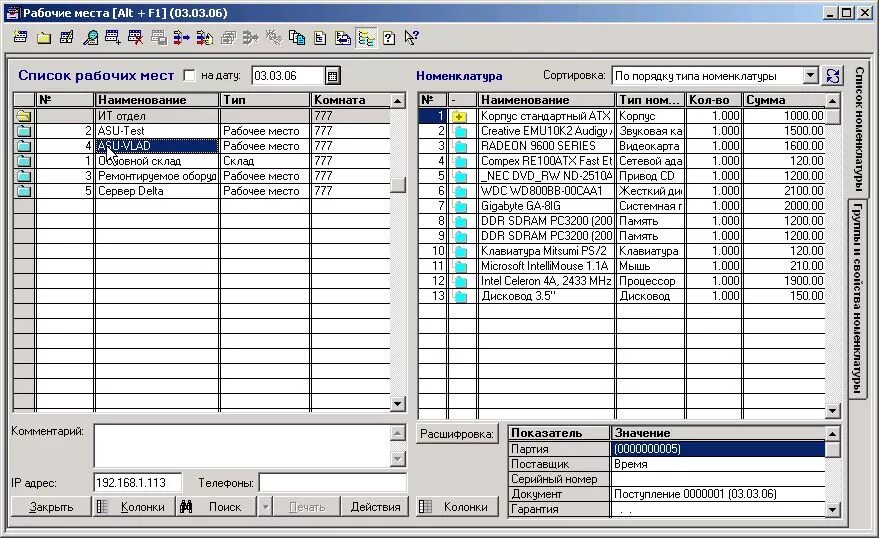
Task: Select the ИТ отдел group row
Action: (x=202, y=116)
